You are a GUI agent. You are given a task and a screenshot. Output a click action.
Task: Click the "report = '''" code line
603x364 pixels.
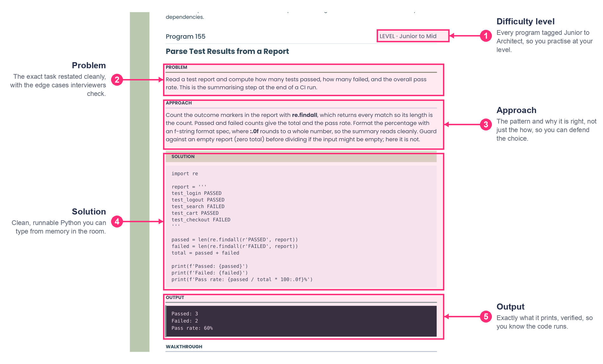(189, 187)
